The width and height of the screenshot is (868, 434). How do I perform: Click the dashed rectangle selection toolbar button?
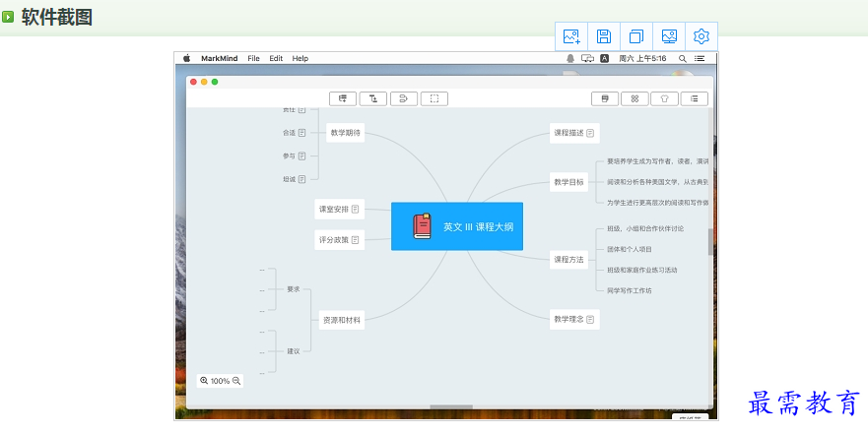tap(434, 98)
